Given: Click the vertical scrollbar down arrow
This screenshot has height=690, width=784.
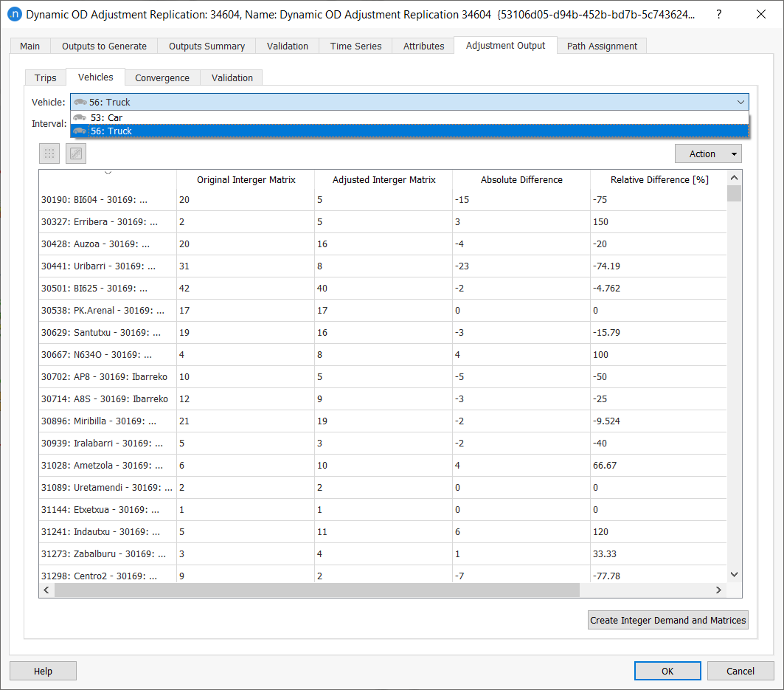Looking at the screenshot, I should click(x=734, y=574).
